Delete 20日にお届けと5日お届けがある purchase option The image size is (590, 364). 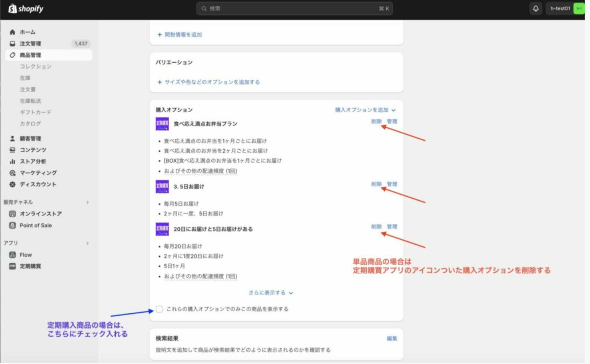pos(376,226)
